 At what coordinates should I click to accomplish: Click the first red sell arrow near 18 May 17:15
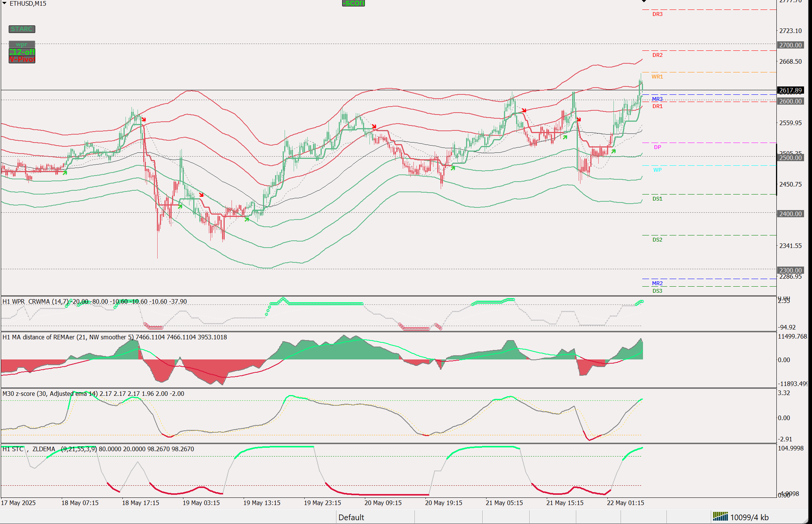[144, 119]
